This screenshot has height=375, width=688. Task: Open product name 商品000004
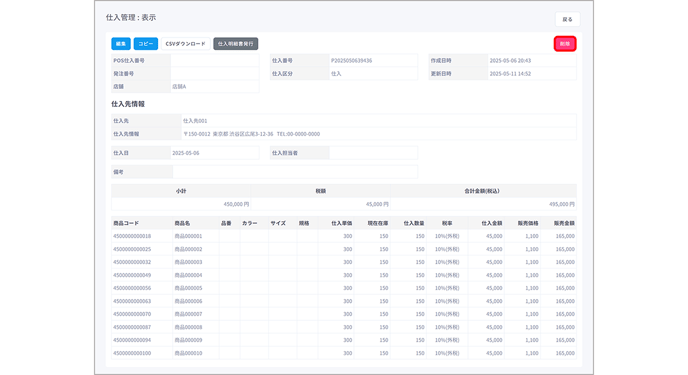point(188,275)
